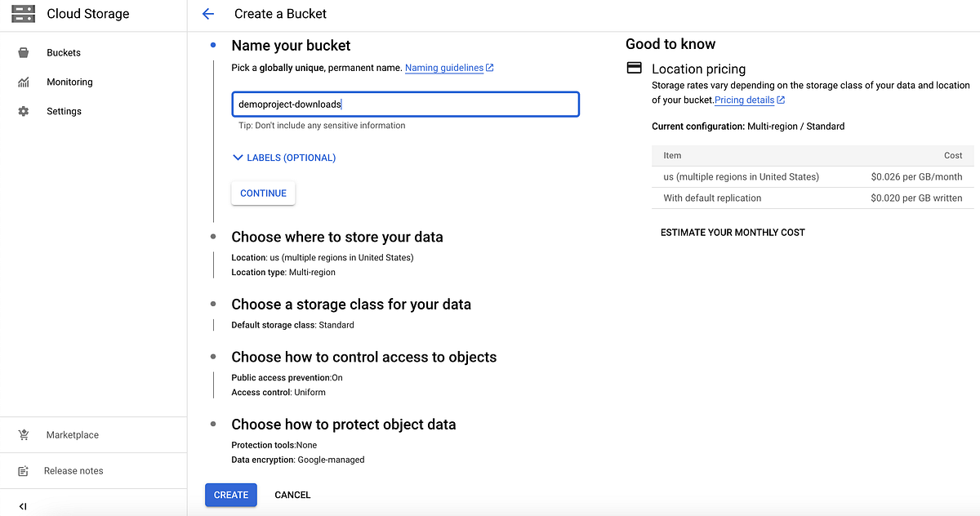Click the Cloud Storage logo icon
The height and width of the screenshot is (516, 980).
pos(23,13)
